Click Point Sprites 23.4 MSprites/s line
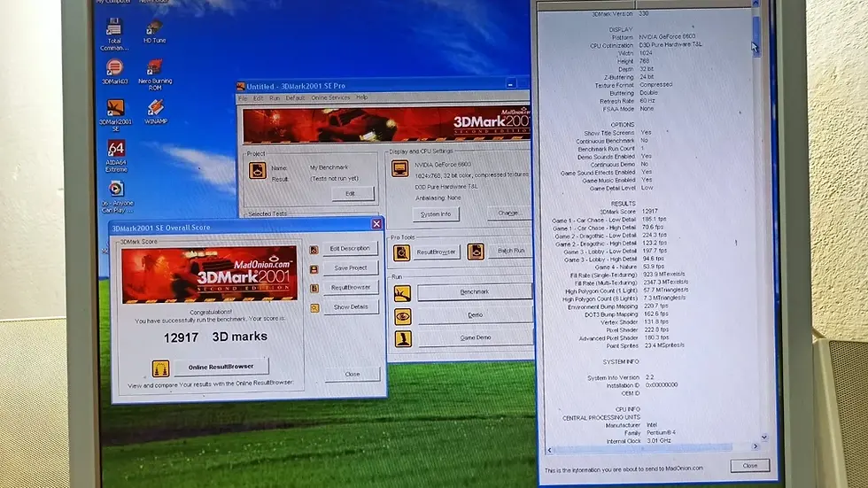Viewport: 868px width, 488px height. (x=646, y=345)
